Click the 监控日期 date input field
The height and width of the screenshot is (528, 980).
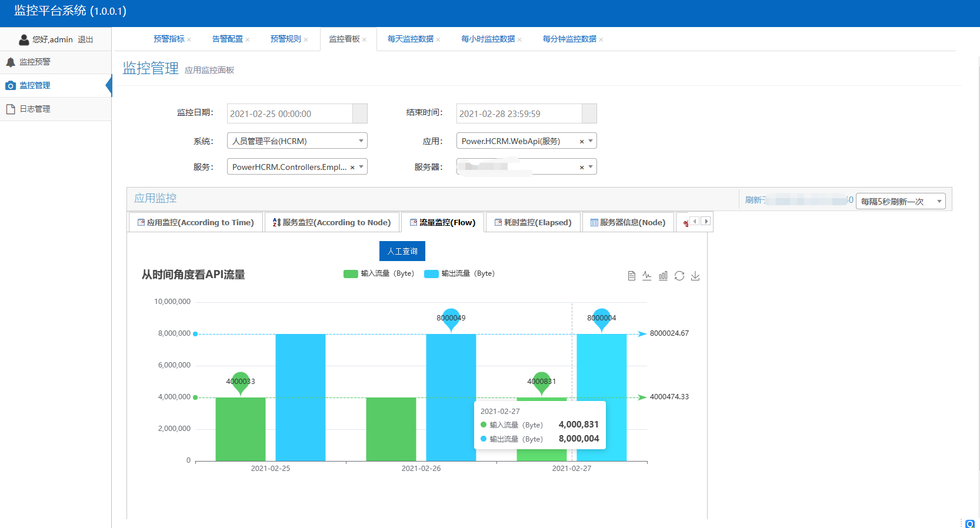click(289, 113)
